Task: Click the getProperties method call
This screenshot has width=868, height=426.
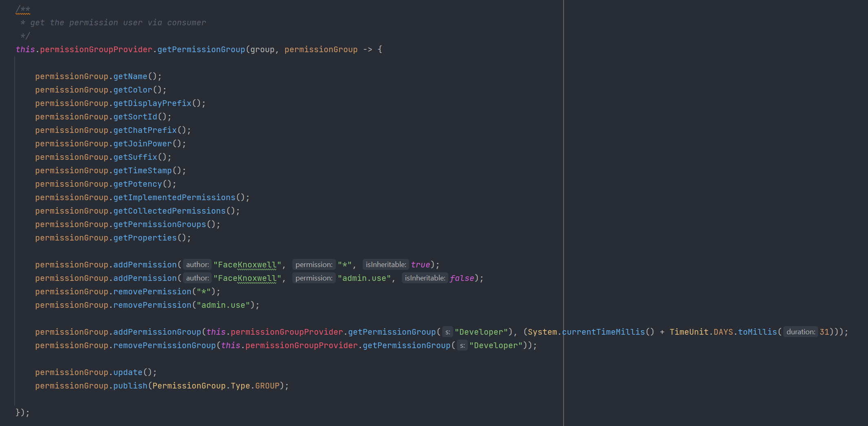Action: pyautogui.click(x=145, y=238)
